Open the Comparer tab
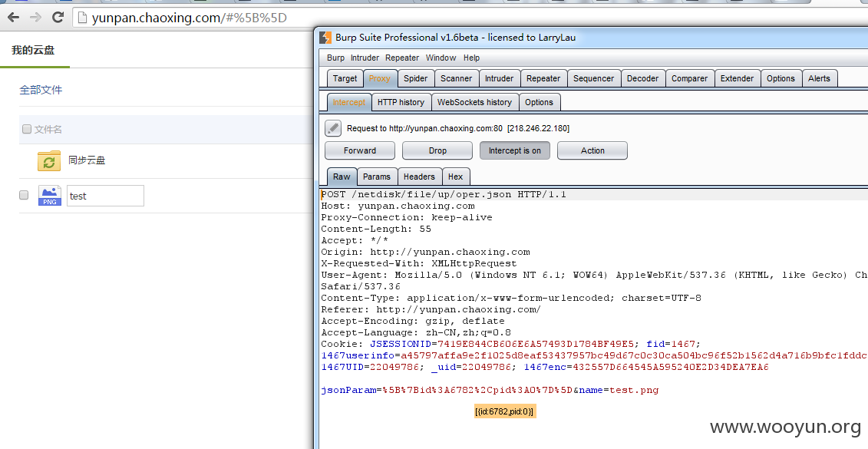 [689, 78]
